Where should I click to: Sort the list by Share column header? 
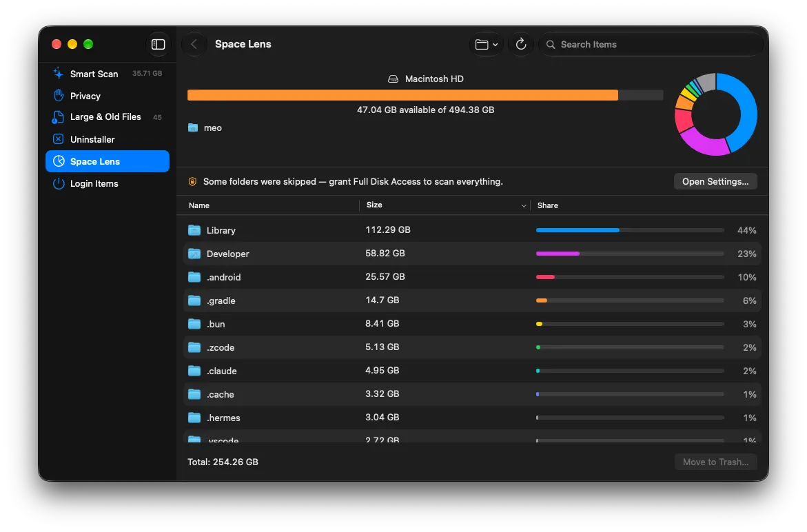[x=548, y=205]
